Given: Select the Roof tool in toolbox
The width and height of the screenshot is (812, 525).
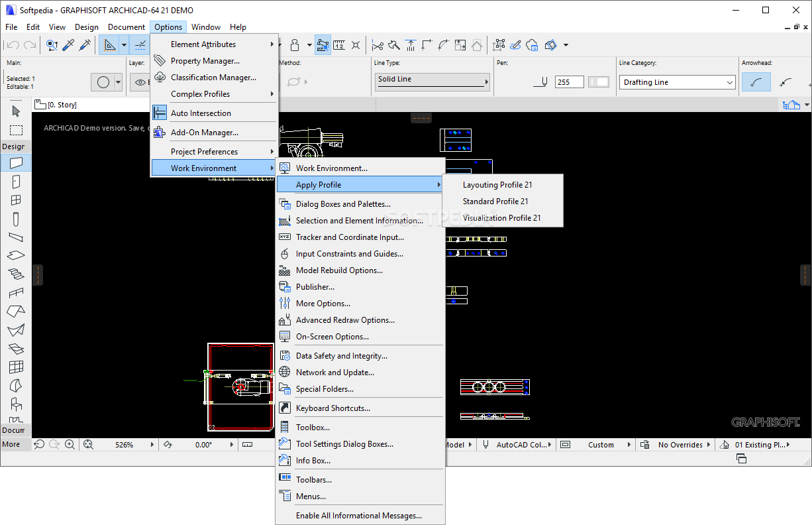Looking at the screenshot, I should pyautogui.click(x=16, y=312).
